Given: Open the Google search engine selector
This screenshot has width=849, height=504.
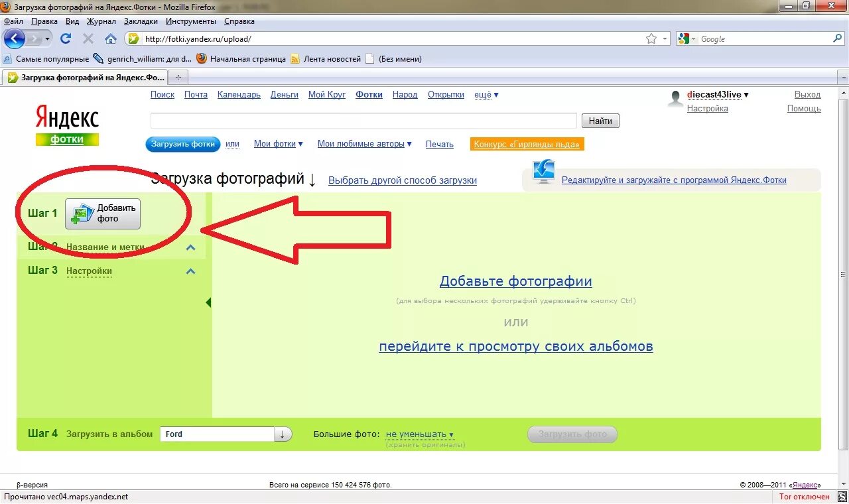Looking at the screenshot, I should [687, 39].
